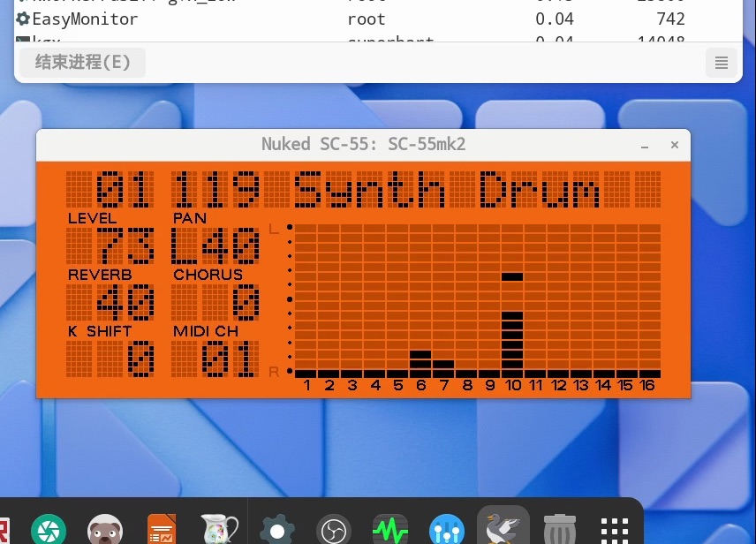
Task: Launch OBS Studio from the dock
Action: tap(334, 530)
